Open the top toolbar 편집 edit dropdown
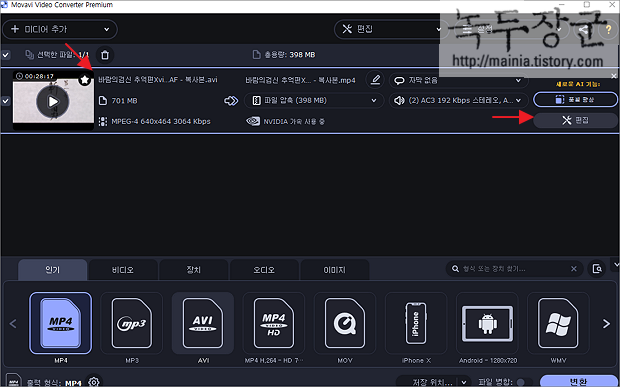Screen dimensions: 620x387 point(391,29)
